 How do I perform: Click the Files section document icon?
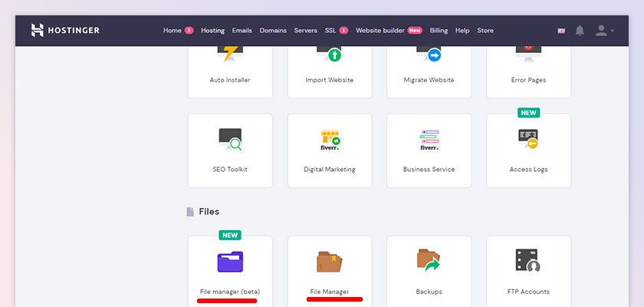tap(190, 212)
